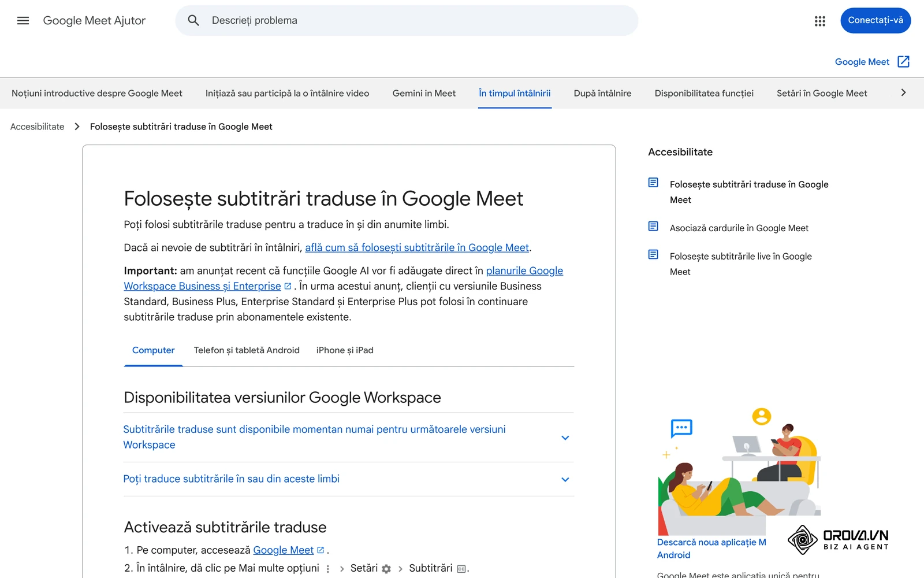Go to Accesibilitate breadcrumb

37,127
